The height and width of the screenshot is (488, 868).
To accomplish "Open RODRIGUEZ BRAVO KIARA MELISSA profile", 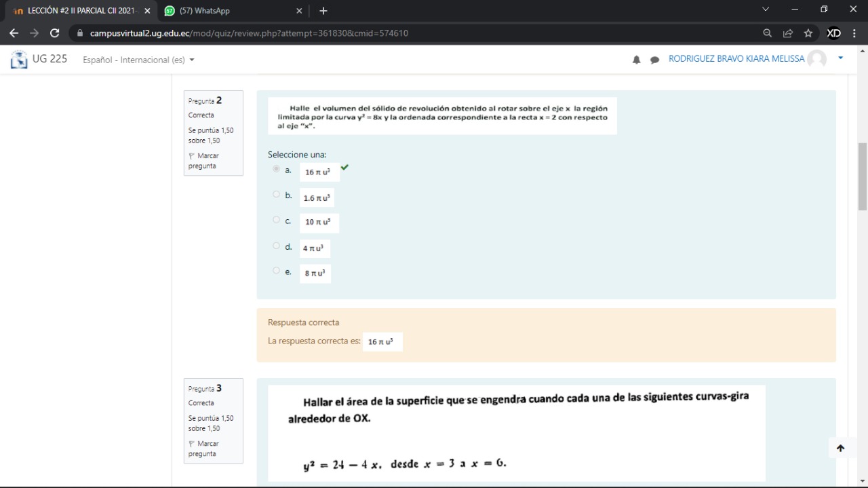I will (x=736, y=59).
